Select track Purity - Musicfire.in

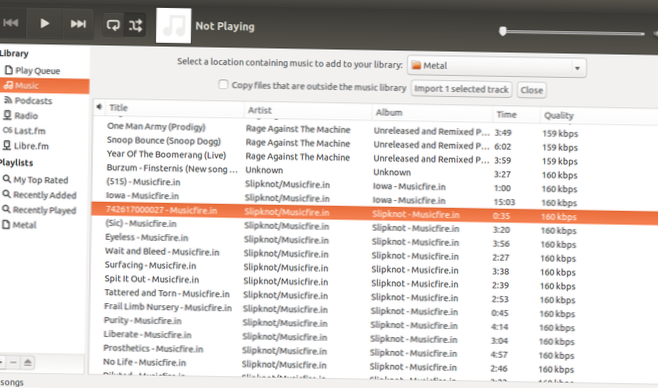coord(143,320)
